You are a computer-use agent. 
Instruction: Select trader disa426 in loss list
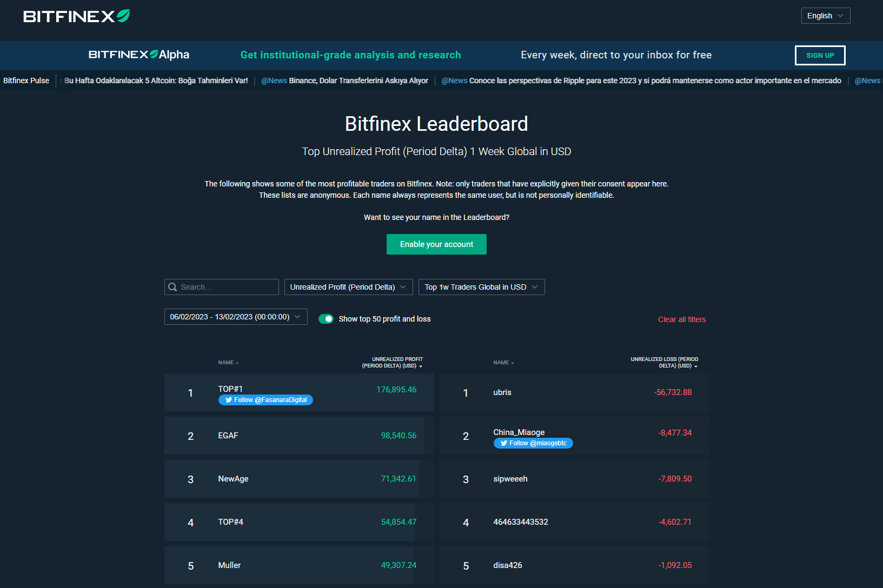point(508,565)
